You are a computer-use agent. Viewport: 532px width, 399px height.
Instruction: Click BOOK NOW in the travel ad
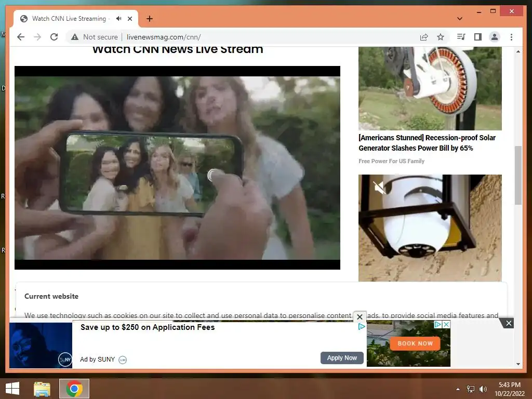click(415, 343)
